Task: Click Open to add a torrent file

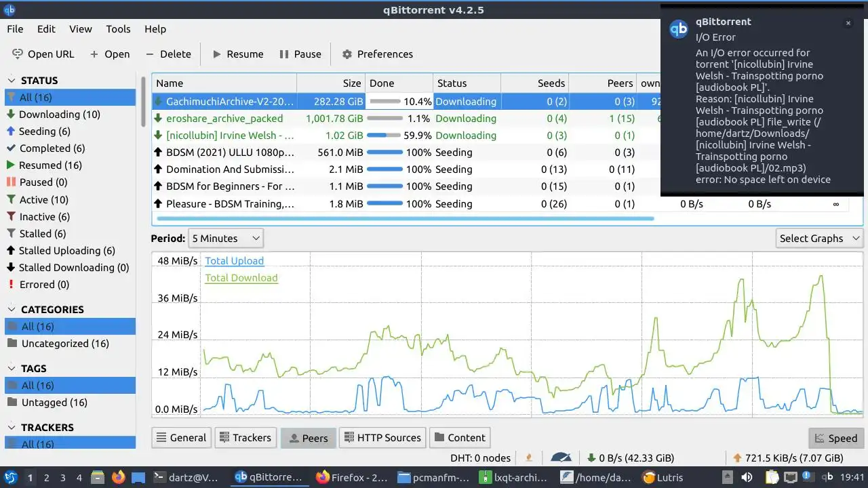Action: point(109,54)
